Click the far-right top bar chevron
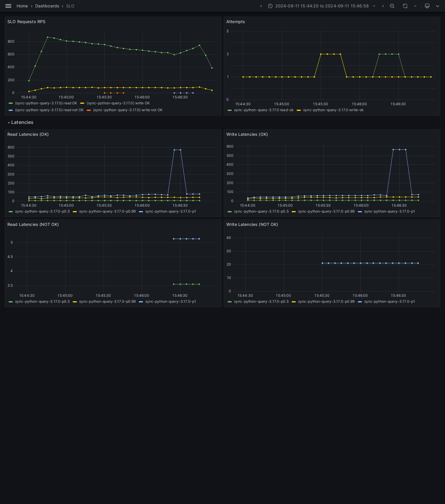The width and height of the screenshot is (445, 504). point(438,6)
